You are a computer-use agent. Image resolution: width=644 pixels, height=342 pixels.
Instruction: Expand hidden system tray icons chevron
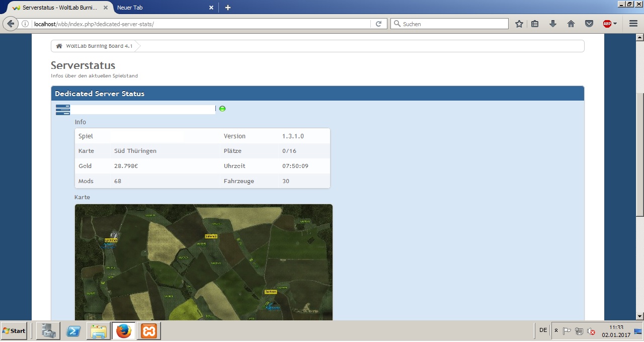pos(556,330)
